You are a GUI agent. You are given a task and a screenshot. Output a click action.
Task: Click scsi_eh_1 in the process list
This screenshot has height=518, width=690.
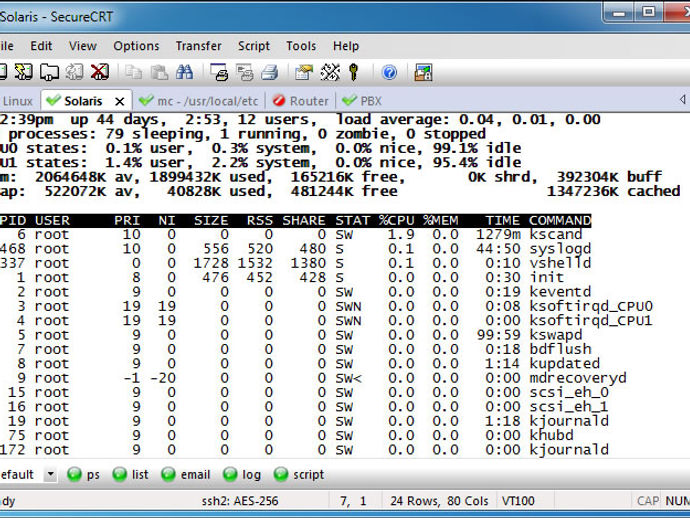pos(569,407)
